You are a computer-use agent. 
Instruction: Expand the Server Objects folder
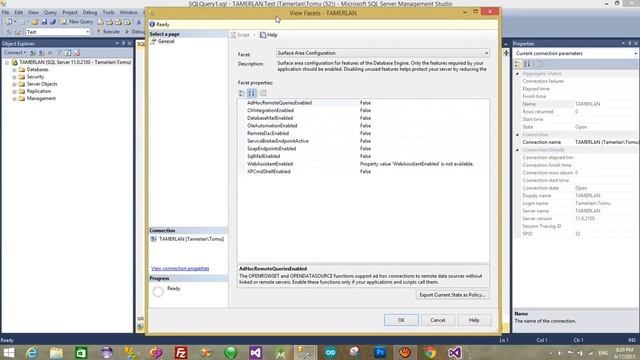pyautogui.click(x=14, y=84)
